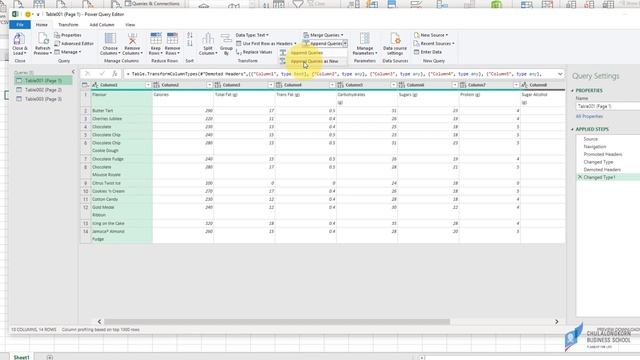This screenshot has width=640, height=360.
Task: Choose Append Queries as New
Action: click(313, 61)
